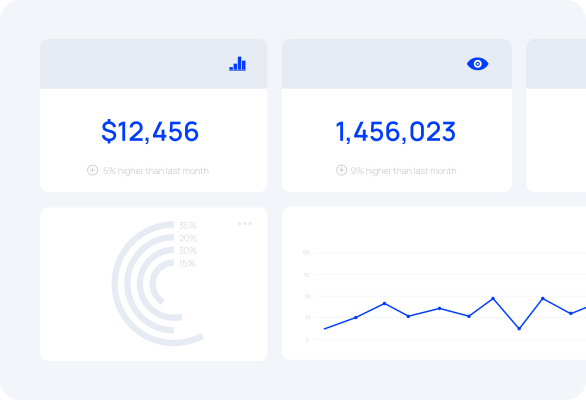Click the partially visible third stat card

point(556,115)
